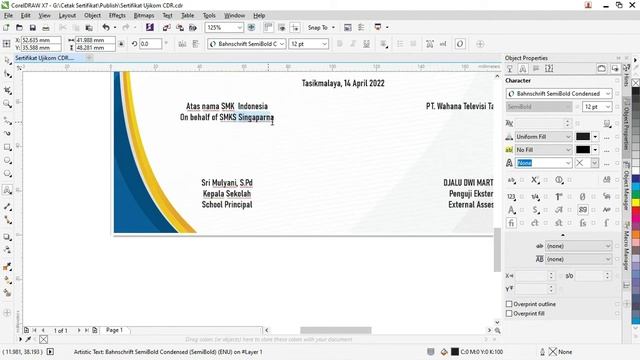Click the text fill color swatch in Character panel
This screenshot has height=360, width=640.
[x=583, y=137]
